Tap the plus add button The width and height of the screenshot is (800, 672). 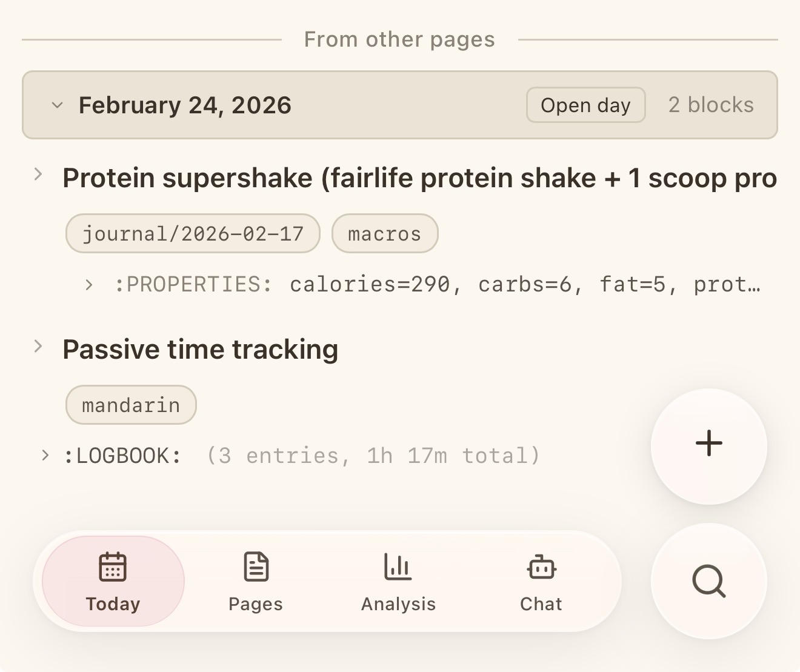coord(708,444)
